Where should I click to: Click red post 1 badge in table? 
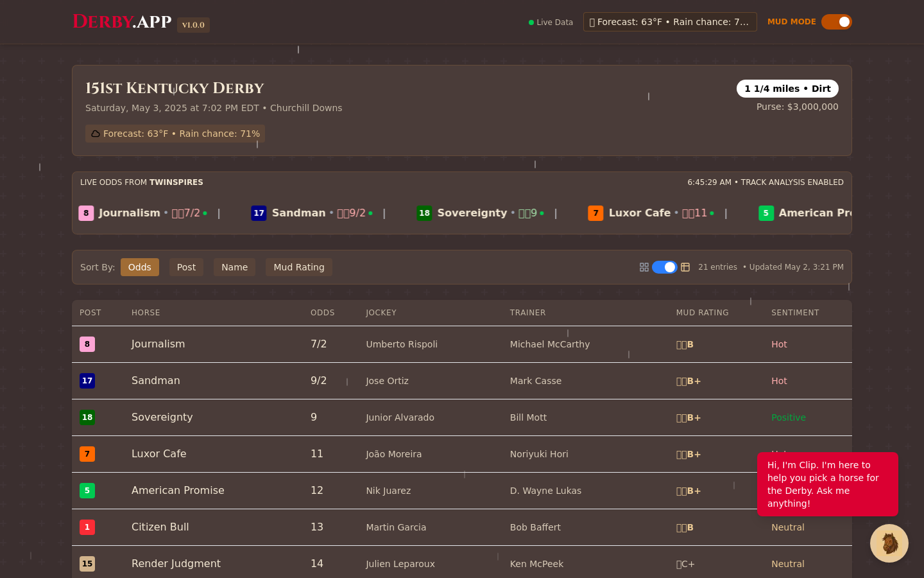click(x=87, y=527)
